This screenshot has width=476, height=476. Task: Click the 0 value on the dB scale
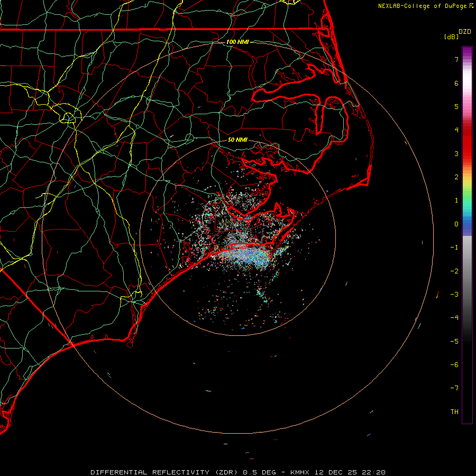(456, 224)
